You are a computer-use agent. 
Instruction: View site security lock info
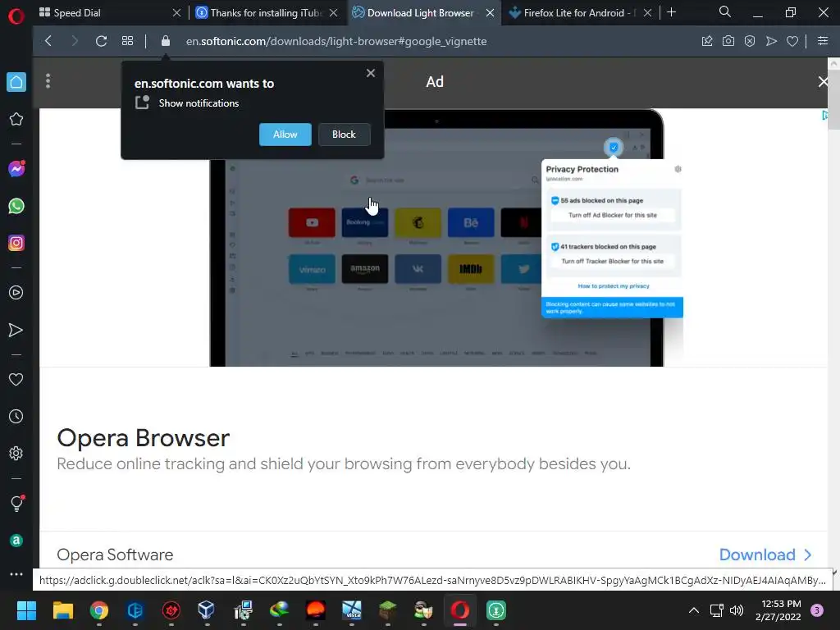[x=166, y=41]
